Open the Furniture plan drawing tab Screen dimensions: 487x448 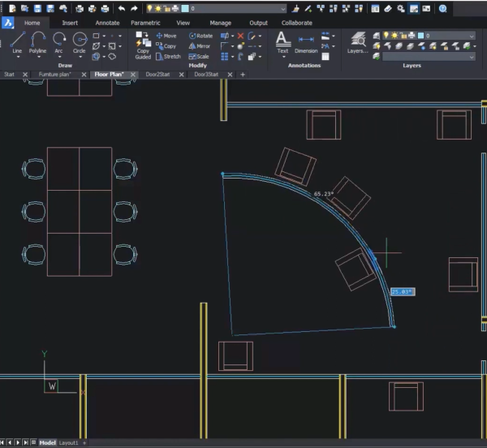55,74
